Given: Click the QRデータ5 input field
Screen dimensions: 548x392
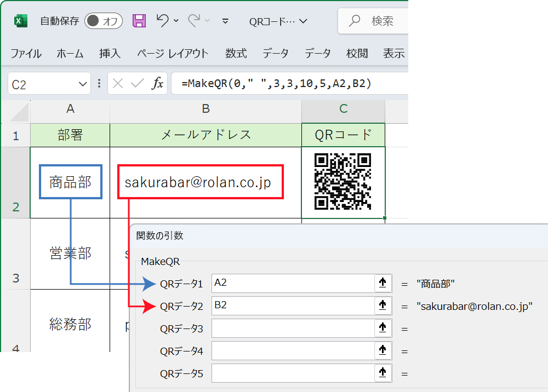Looking at the screenshot, I should tap(293, 373).
